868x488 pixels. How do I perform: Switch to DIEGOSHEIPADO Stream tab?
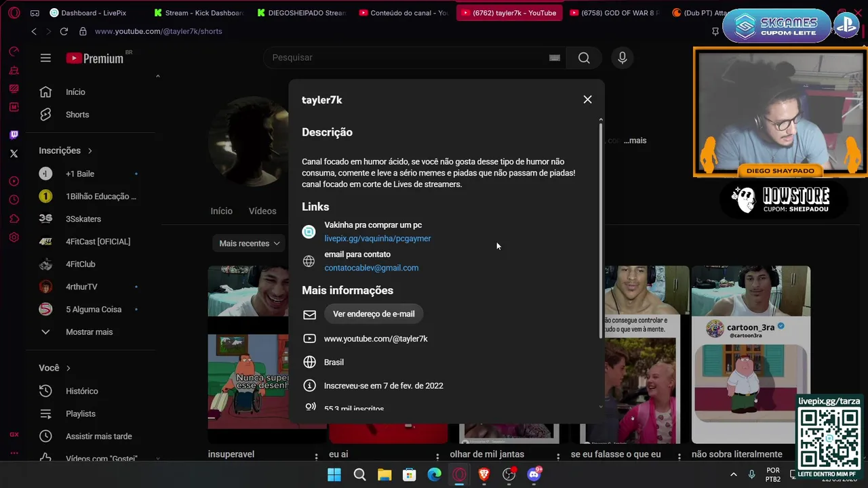(302, 13)
